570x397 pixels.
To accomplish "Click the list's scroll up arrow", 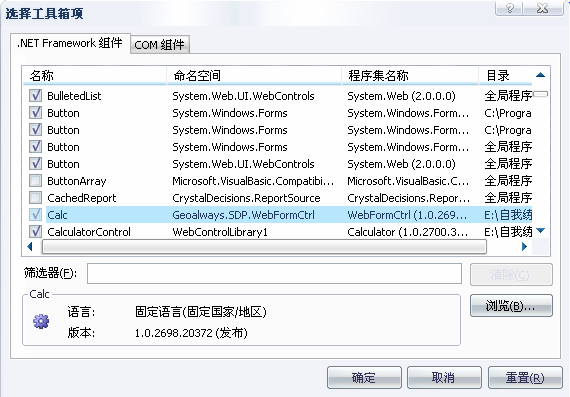I will tap(541, 75).
